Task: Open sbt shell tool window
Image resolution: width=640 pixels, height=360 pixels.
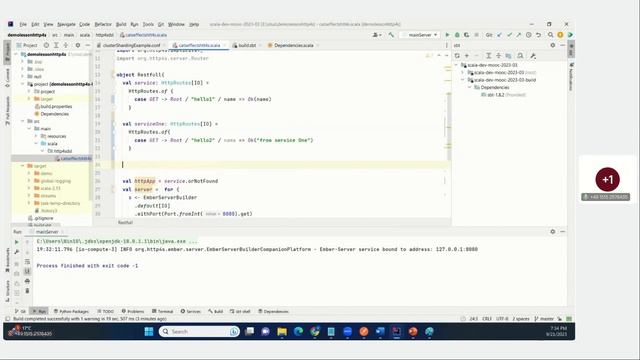Action: click(240, 311)
